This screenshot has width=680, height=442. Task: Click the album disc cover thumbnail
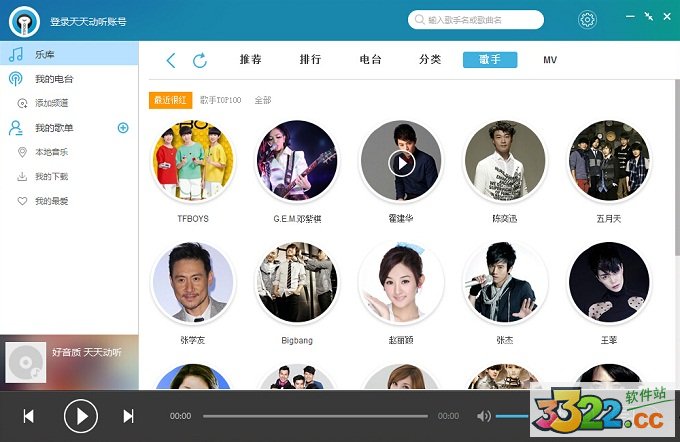click(26, 363)
